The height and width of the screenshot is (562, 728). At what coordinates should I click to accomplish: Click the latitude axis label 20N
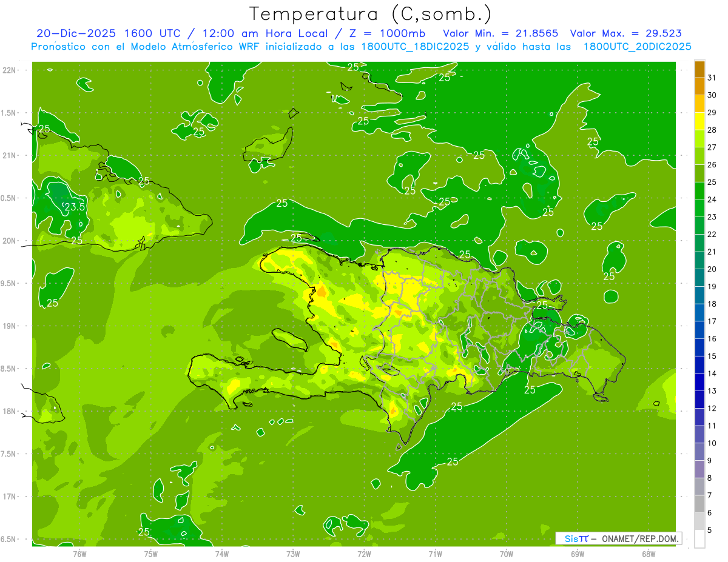click(9, 241)
